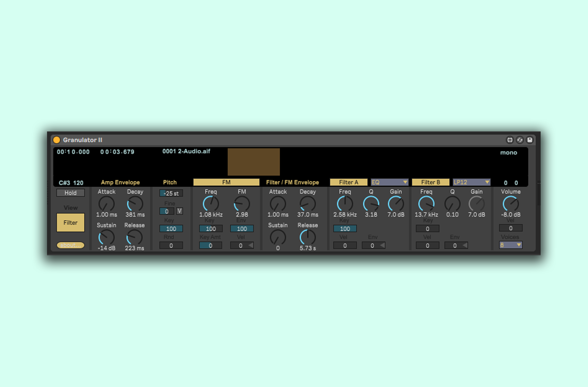Click the Filter/FM Envelope Decay knob
Screen dimensions: 588x387
[x=307, y=204]
